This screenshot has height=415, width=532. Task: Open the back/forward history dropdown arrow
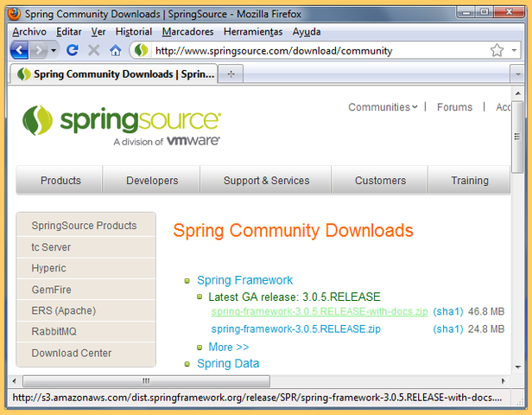pos(54,50)
